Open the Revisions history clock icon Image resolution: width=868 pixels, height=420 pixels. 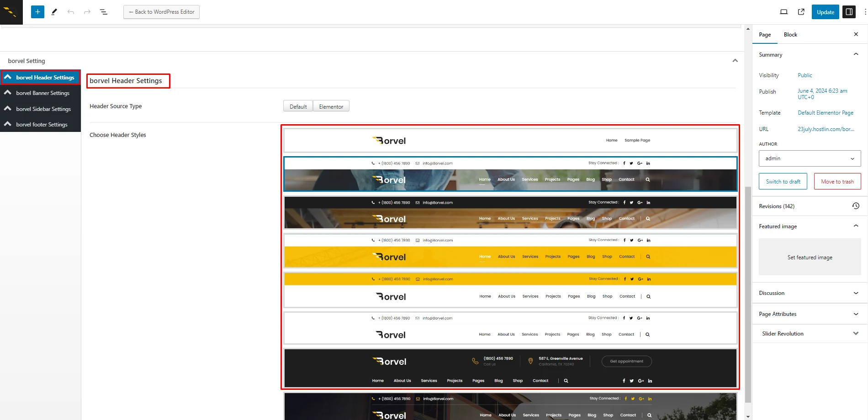[856, 206]
